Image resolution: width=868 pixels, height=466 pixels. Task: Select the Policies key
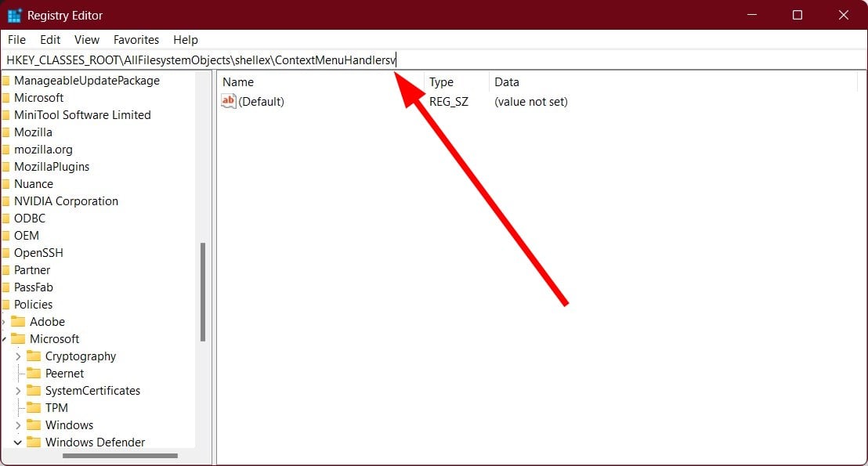pyautogui.click(x=33, y=305)
